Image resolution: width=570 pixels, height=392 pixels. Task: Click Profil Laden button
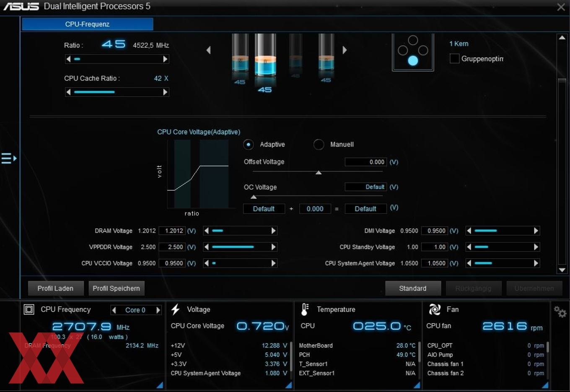(x=55, y=288)
